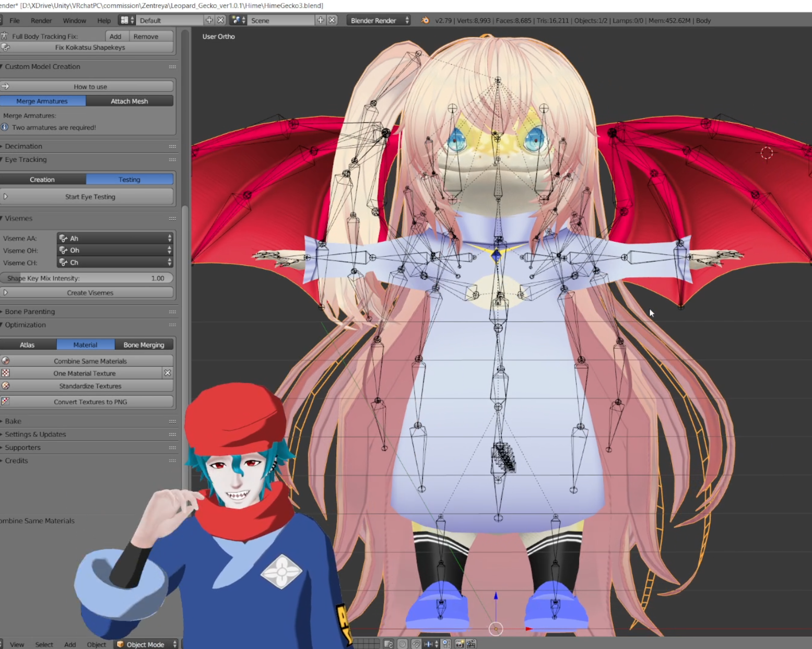Open the Viseme OH dropdown showing Oh
812x649 pixels.
pyautogui.click(x=115, y=250)
